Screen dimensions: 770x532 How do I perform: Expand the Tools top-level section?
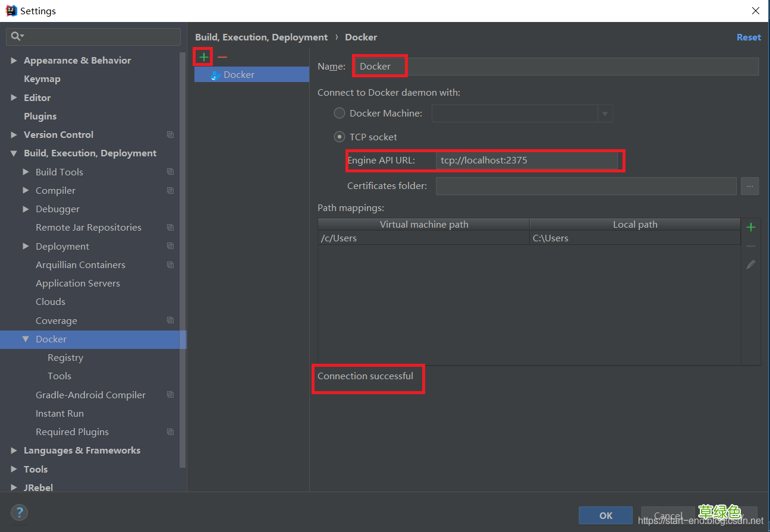pos(14,470)
